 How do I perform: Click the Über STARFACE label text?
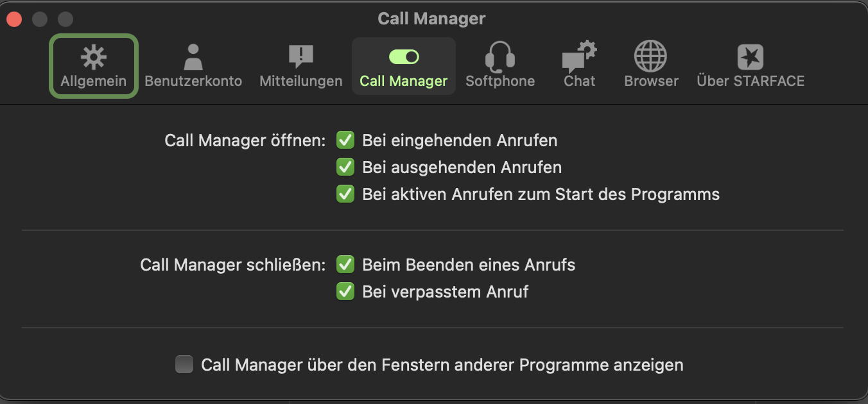pos(751,81)
